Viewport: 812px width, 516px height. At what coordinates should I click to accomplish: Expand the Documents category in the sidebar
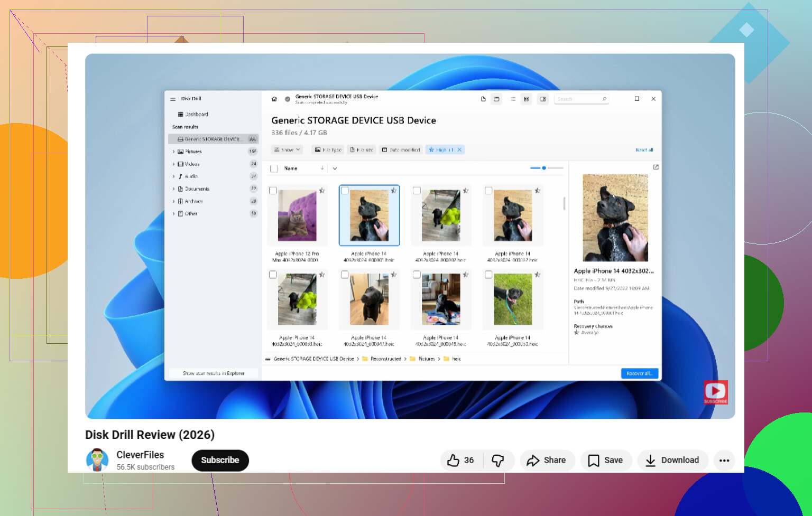(173, 189)
